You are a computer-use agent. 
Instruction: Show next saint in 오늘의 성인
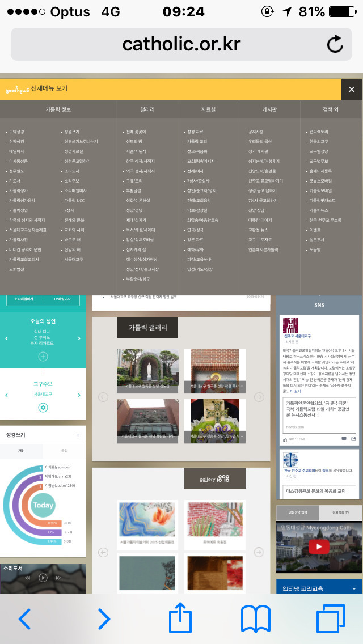(79, 338)
